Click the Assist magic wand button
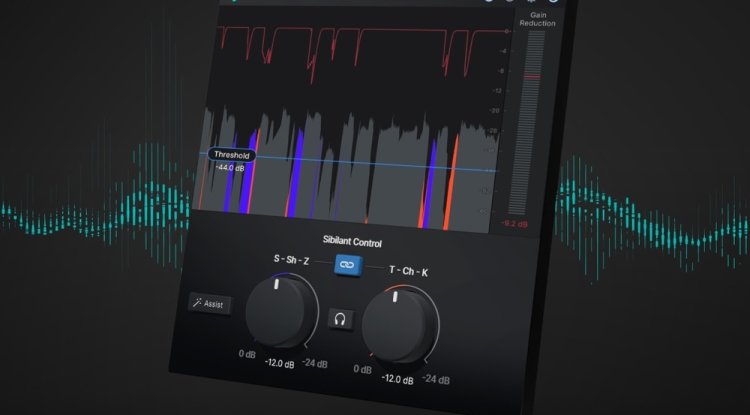 pyautogui.click(x=210, y=304)
